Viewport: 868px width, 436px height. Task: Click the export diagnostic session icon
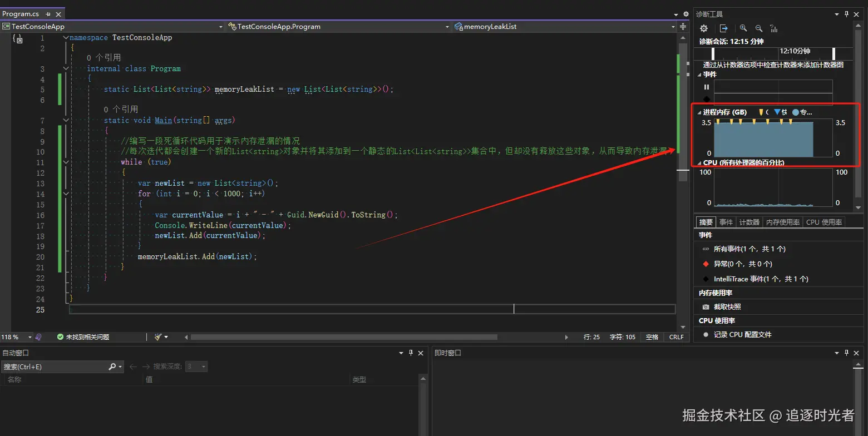point(723,28)
